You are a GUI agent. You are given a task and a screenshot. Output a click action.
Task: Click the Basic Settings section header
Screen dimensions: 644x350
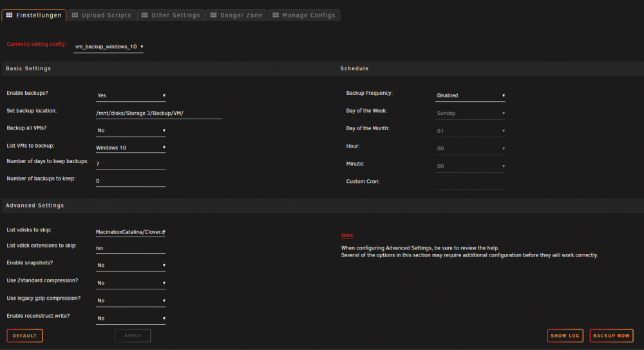(x=28, y=69)
